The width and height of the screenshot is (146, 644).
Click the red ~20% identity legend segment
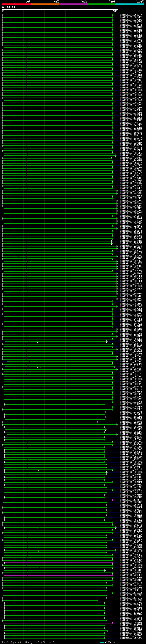click(16, 4)
